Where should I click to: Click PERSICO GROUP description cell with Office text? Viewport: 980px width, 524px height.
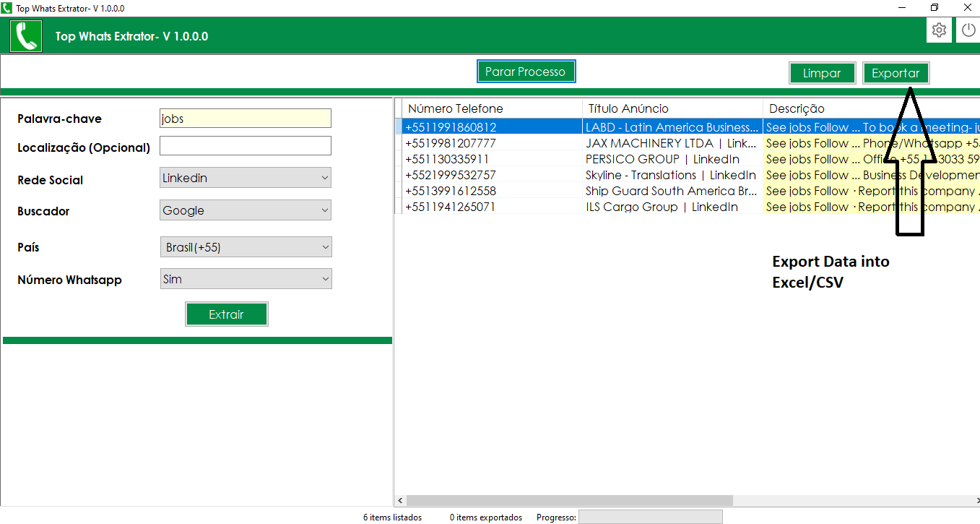(x=871, y=159)
